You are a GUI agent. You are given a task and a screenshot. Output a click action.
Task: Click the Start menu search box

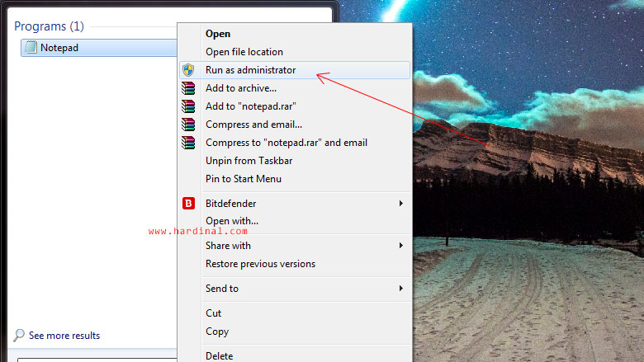[x=97, y=360]
